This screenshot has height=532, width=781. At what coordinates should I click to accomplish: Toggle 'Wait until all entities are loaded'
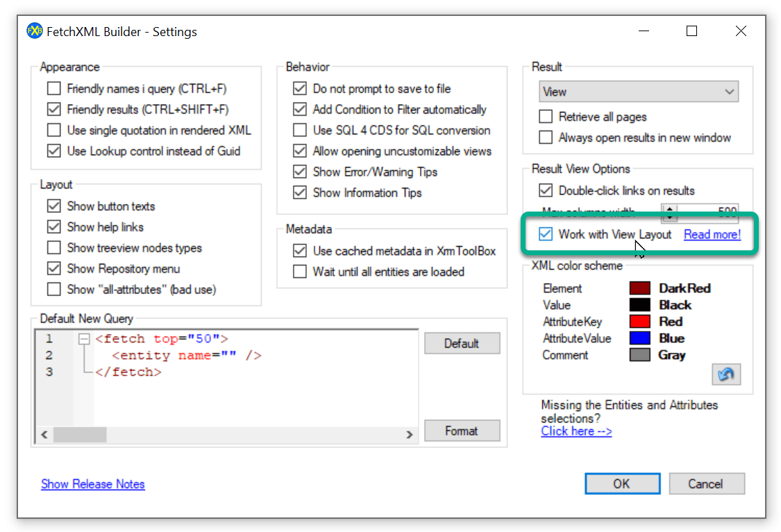[300, 271]
